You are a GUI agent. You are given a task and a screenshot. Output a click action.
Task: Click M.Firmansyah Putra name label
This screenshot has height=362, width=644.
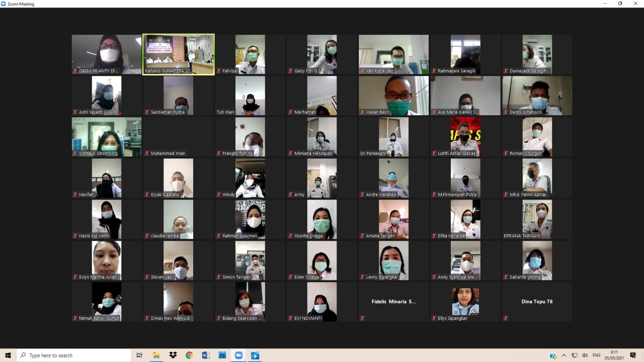[x=457, y=195]
